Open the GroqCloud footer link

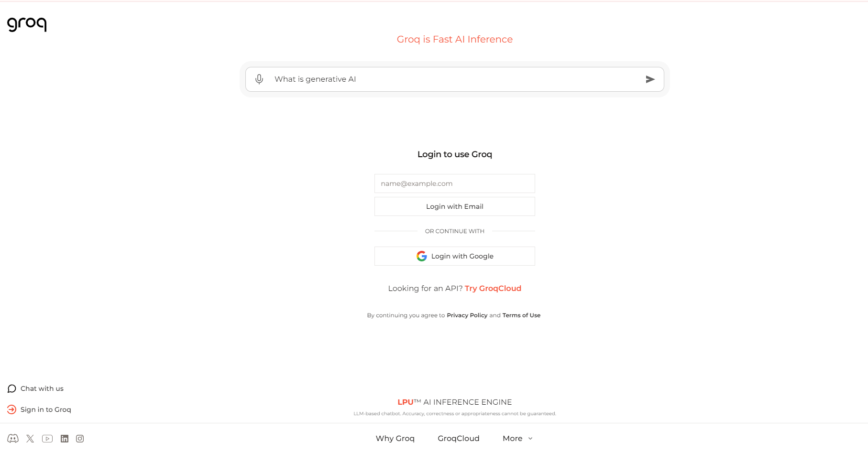458,438
